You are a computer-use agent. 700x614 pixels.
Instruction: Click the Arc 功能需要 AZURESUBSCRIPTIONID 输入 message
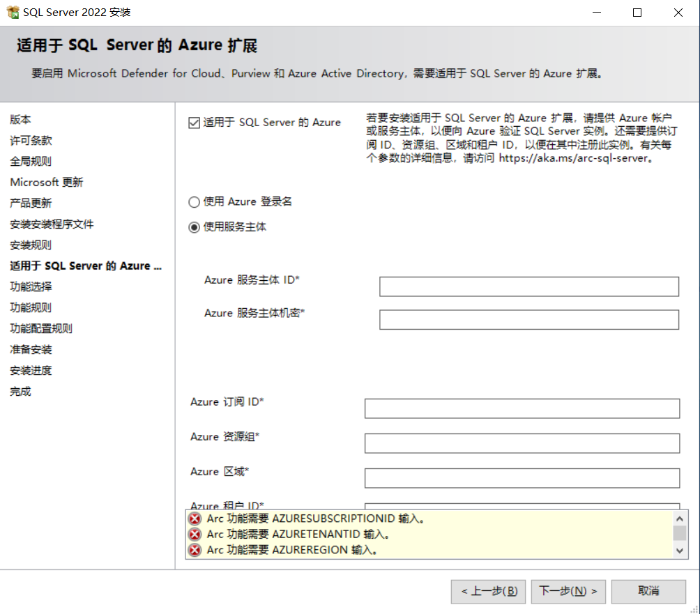[316, 519]
